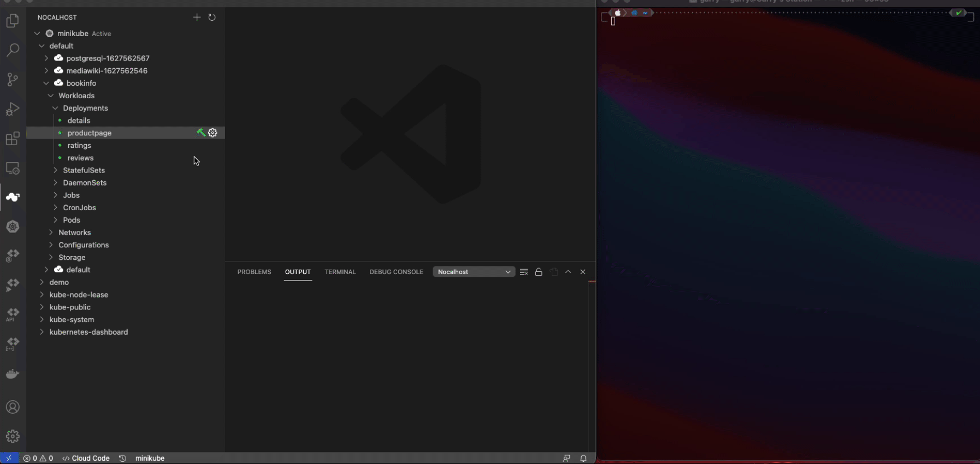980x464 pixels.
Task: Collapse the Deployments node
Action: 55,108
